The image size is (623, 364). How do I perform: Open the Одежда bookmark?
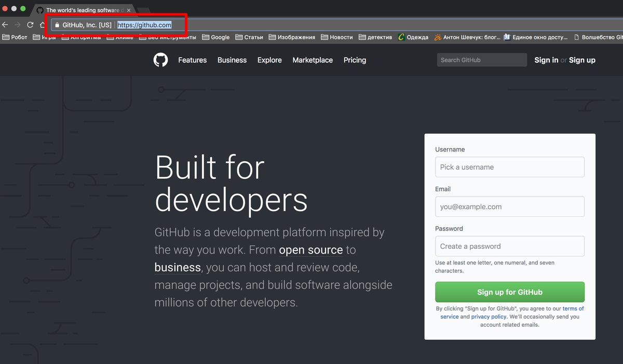[413, 37]
